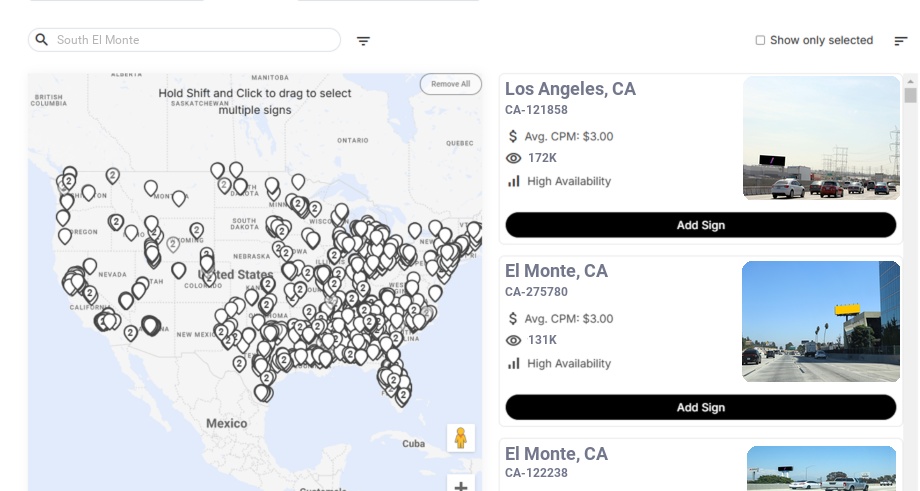The width and height of the screenshot is (920, 491).
Task: Open the filter options icon beside search
Action: tap(363, 41)
